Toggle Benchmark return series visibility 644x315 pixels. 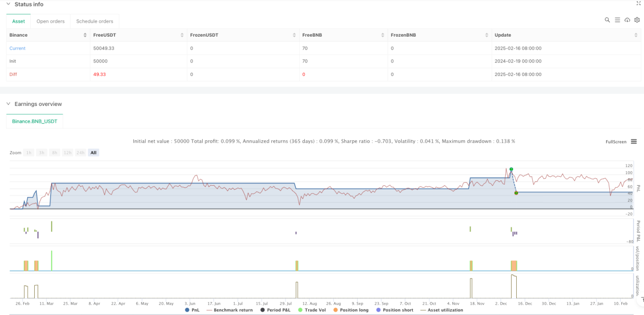(x=229, y=310)
